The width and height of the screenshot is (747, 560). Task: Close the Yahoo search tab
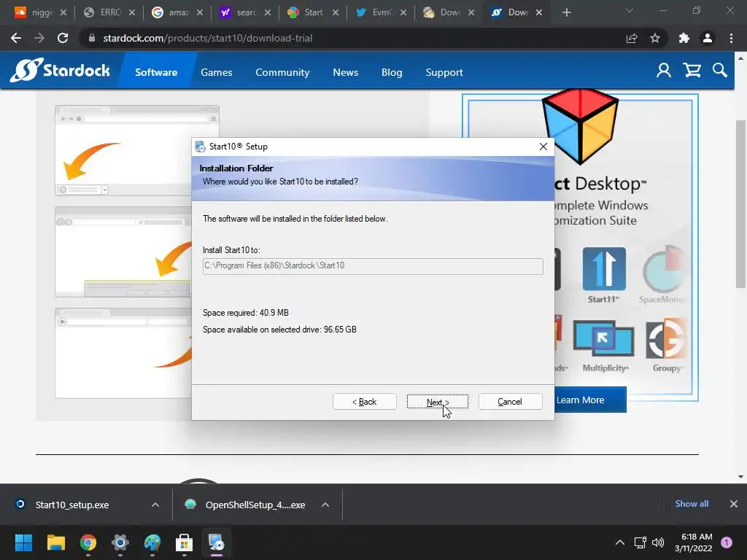pos(268,12)
